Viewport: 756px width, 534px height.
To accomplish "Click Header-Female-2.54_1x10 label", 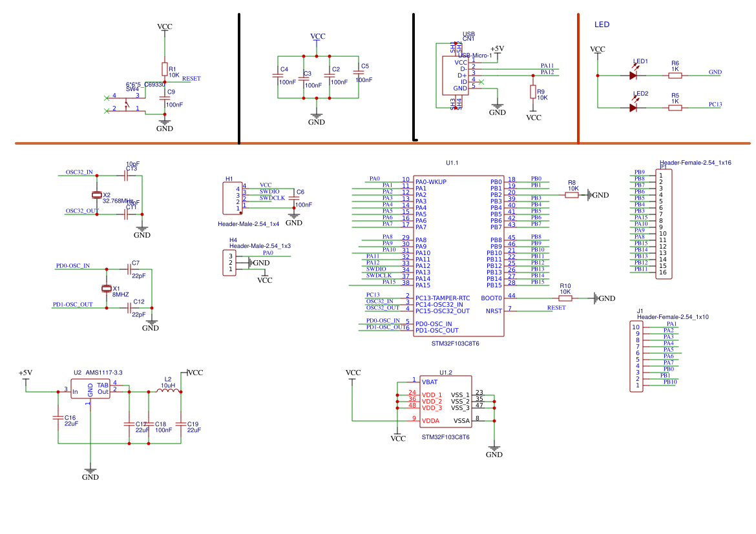I will 673,316.
